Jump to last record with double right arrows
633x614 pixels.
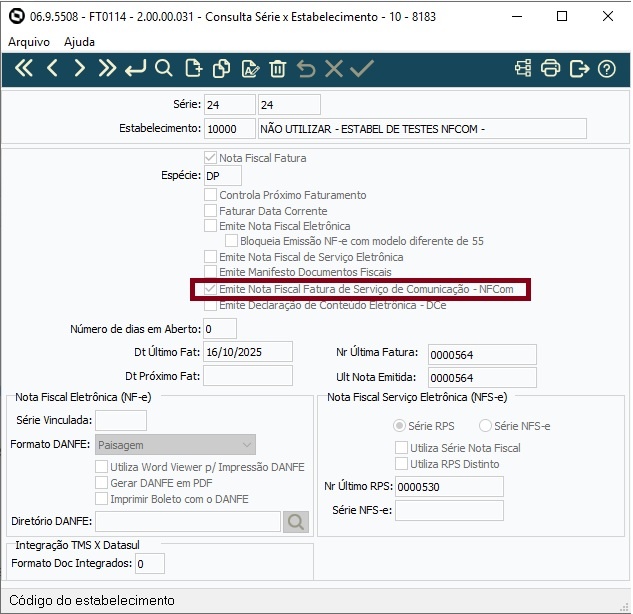click(107, 68)
